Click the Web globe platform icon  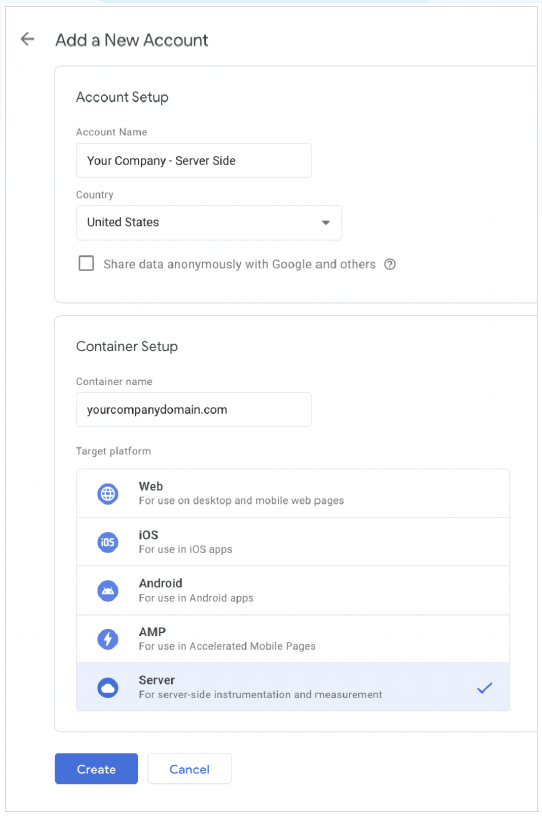[108, 493]
